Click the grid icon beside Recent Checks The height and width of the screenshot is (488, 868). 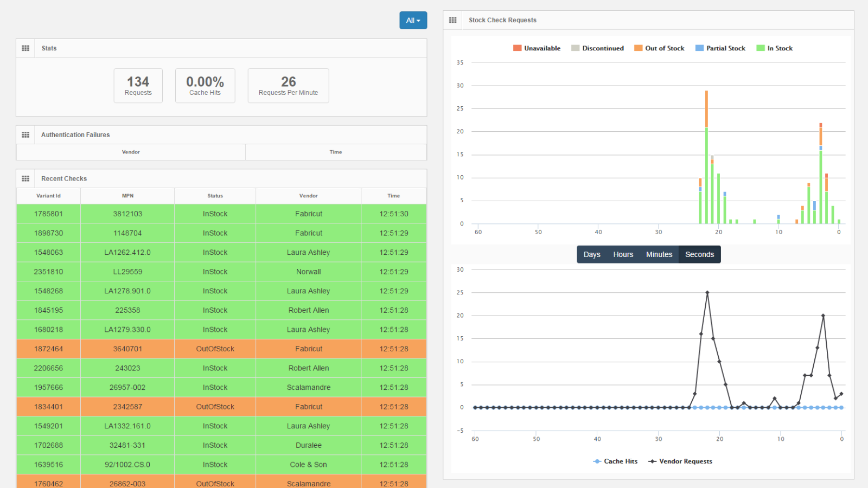tap(25, 178)
